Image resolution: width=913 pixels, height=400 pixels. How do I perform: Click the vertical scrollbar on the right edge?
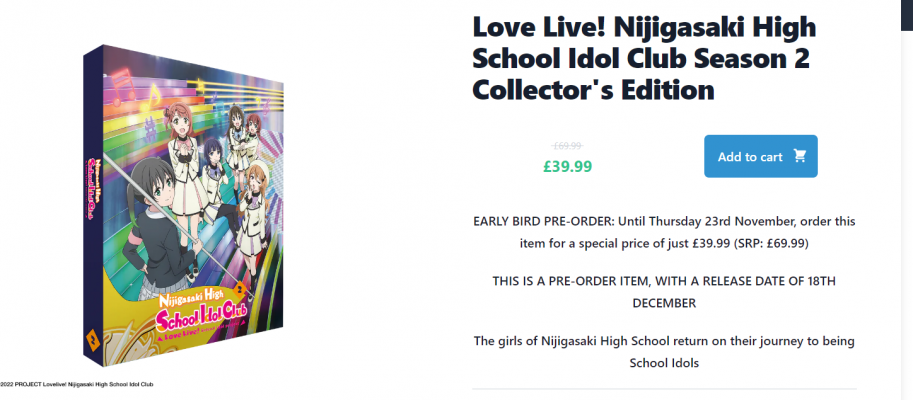tap(906, 200)
